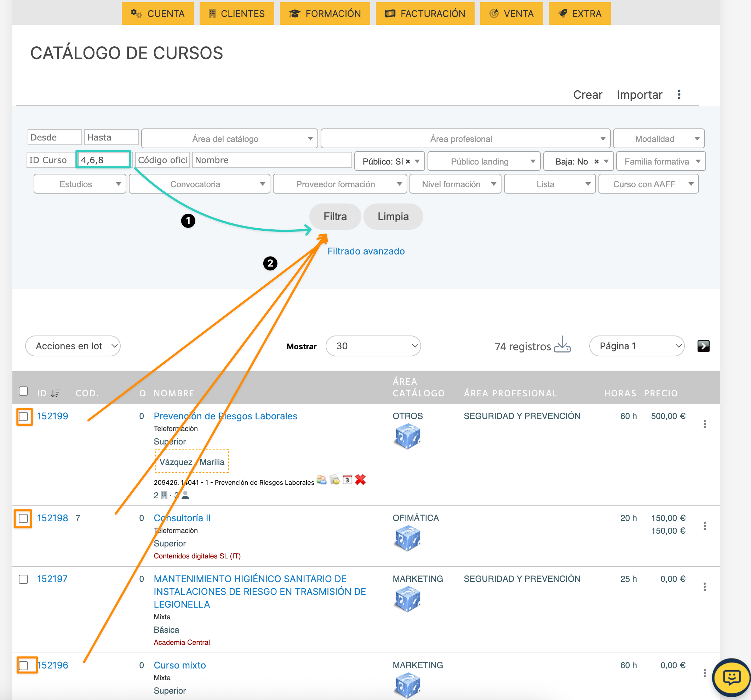The width and height of the screenshot is (751, 700).
Task: Open the Acciones en lot dropdown
Action: 73,346
